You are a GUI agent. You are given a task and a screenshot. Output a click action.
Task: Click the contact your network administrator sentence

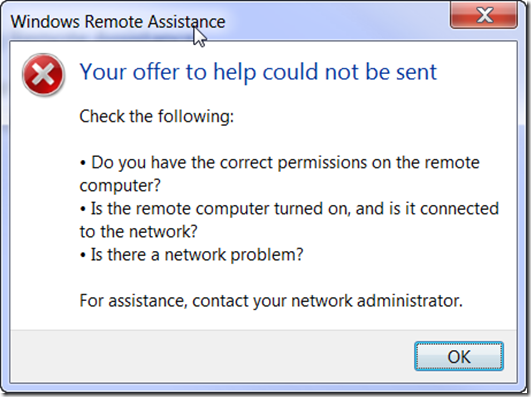point(271,301)
